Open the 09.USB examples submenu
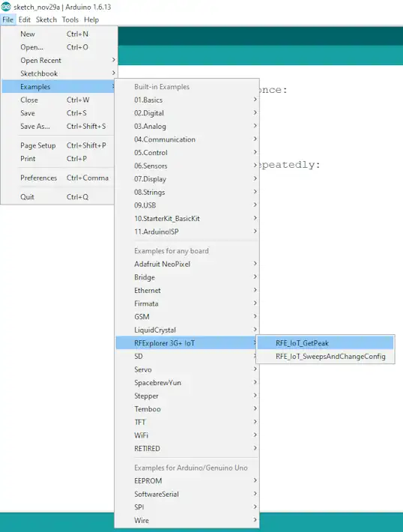 pyautogui.click(x=187, y=205)
